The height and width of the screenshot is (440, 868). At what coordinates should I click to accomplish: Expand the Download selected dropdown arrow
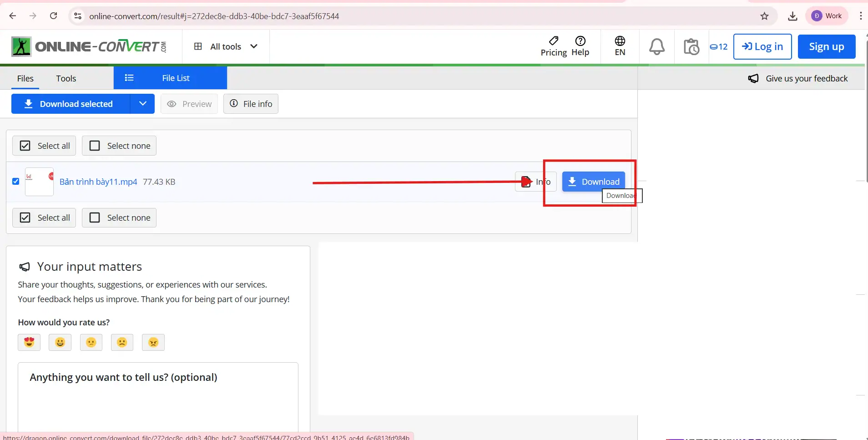[x=142, y=104]
